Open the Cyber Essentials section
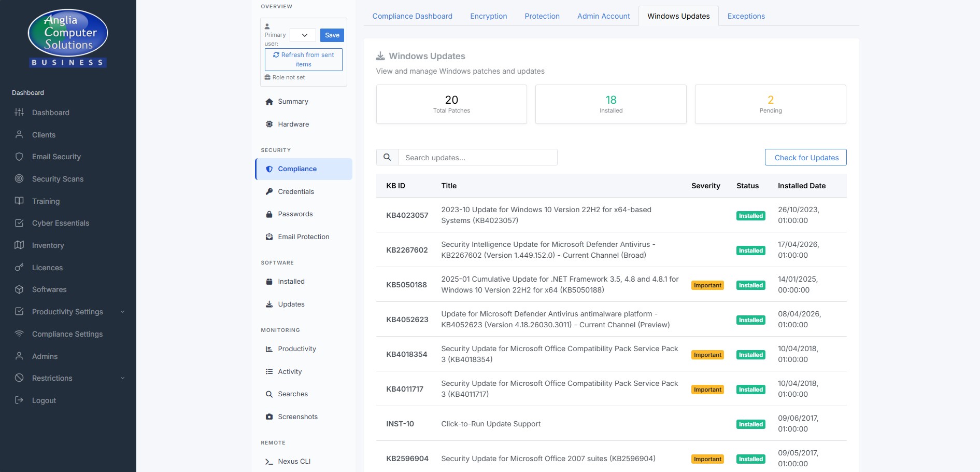The image size is (980, 472). tap(61, 223)
